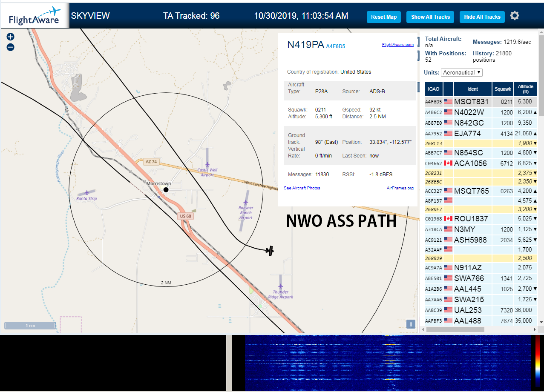Zoom in the map with plus
Screen dimensions: 544x392
11,37
